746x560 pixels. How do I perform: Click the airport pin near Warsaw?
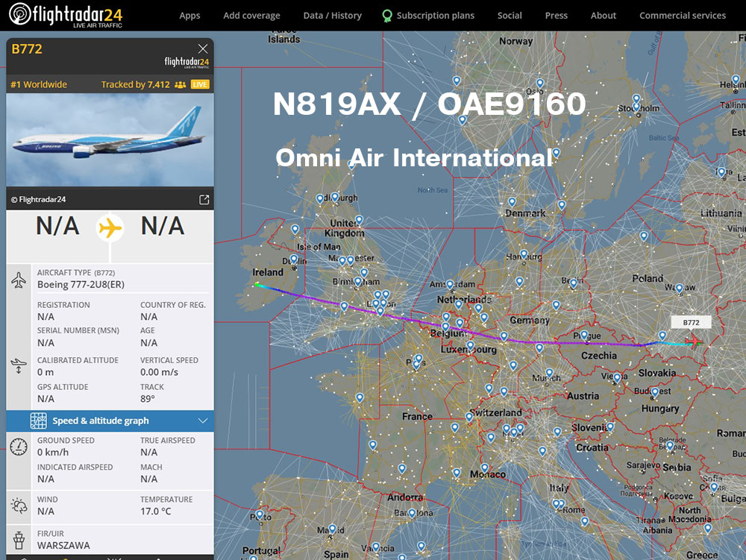tap(679, 288)
